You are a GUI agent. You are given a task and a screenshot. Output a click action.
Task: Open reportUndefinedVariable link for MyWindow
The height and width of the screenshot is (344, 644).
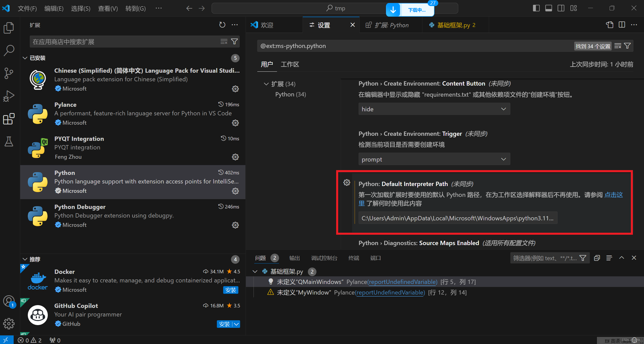(390, 293)
